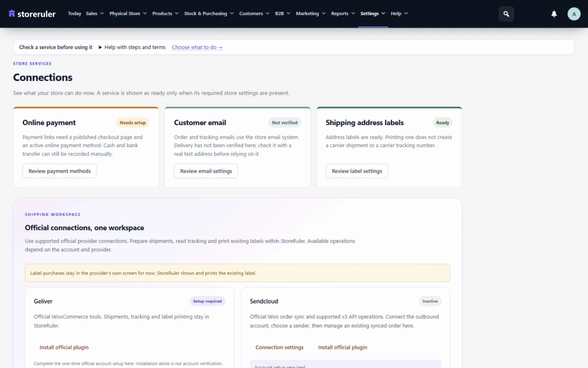The image size is (588, 368).
Task: Click the Connections page title
Action: coord(43,78)
